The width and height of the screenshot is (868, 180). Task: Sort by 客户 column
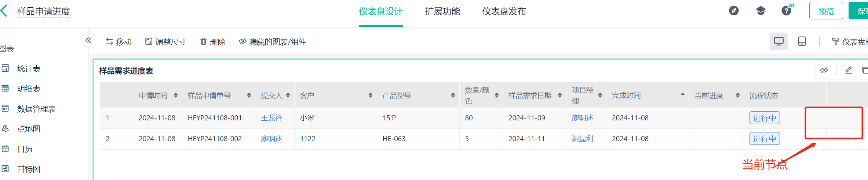tap(371, 95)
